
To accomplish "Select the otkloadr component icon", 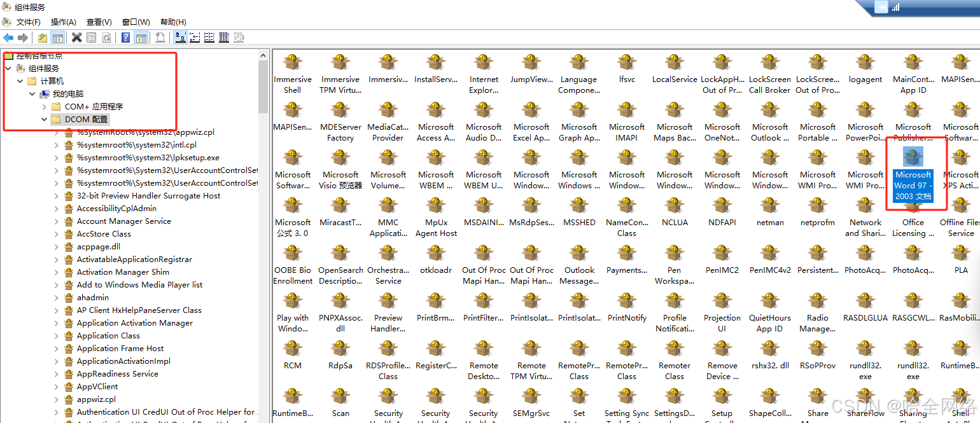I will [436, 260].
